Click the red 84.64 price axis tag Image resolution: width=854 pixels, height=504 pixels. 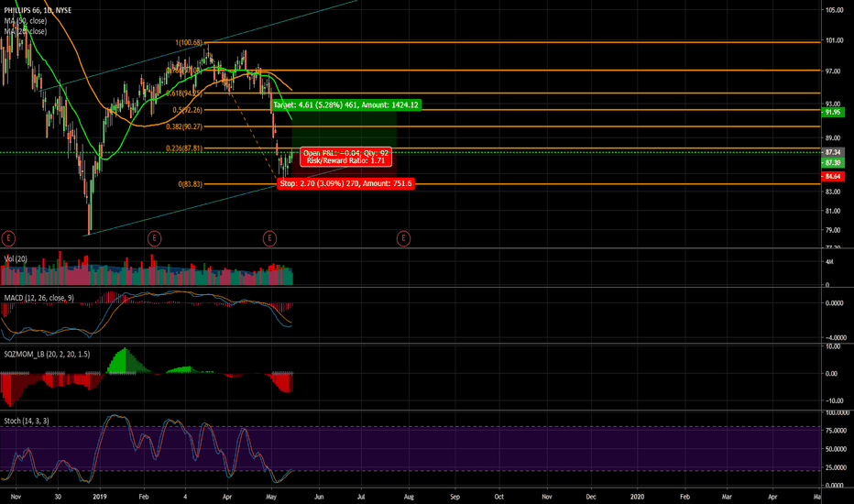tap(833, 177)
